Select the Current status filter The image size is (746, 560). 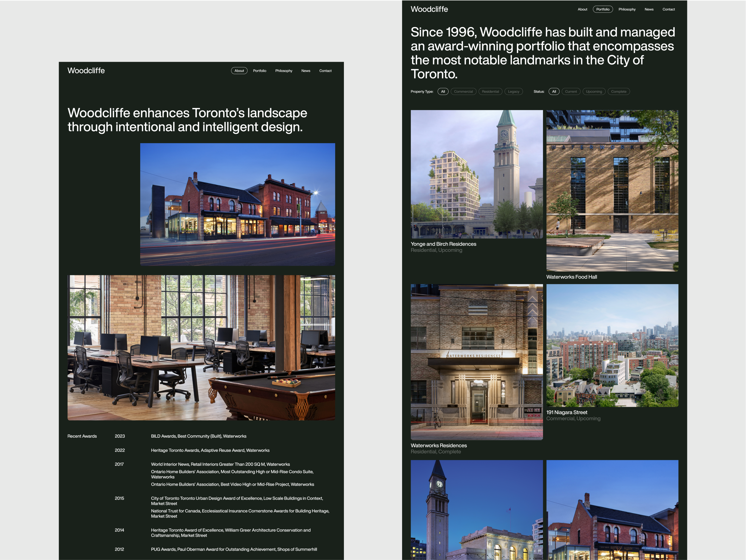[x=571, y=92]
